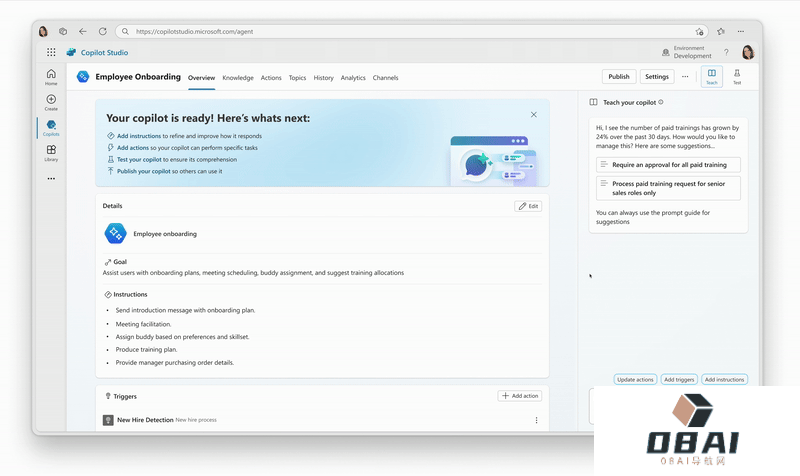Click the browser back arrow
Screen dimensions: 800x476
pos(83,31)
